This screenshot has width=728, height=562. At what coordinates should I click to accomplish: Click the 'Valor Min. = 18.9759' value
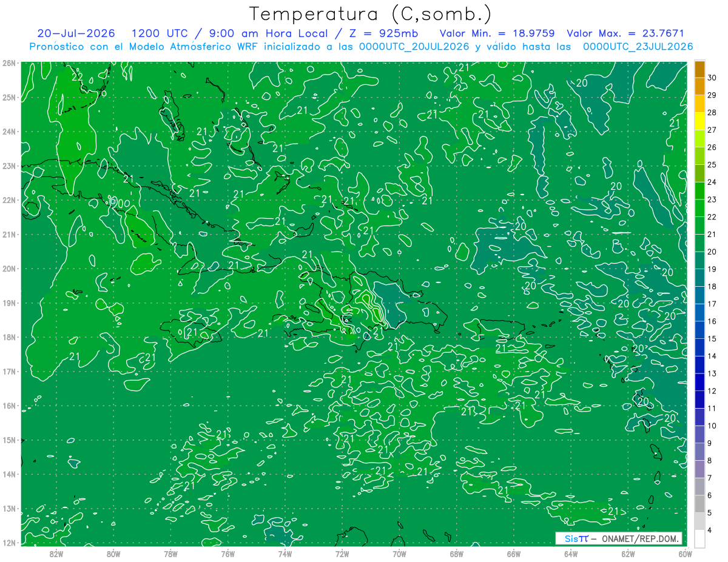pos(496,33)
